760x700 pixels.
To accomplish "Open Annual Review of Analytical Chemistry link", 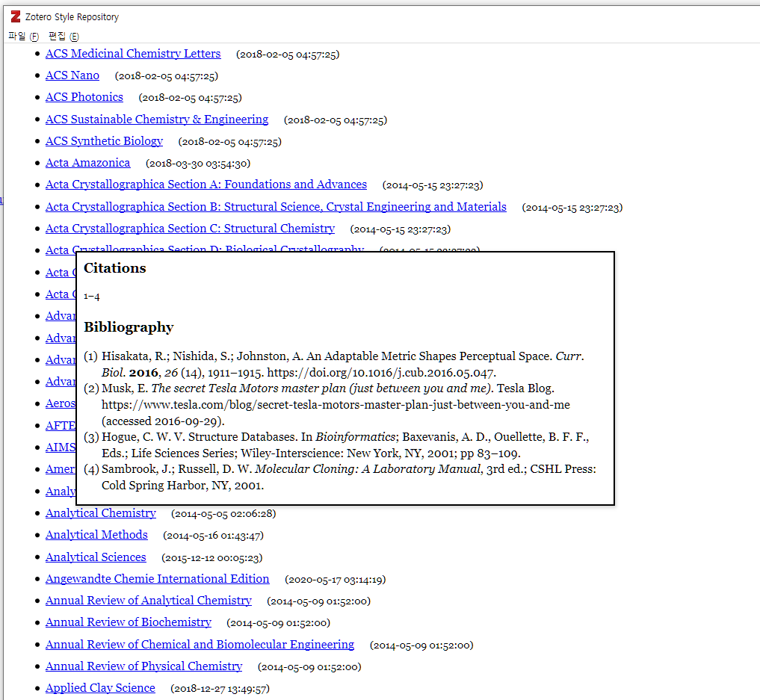I will (x=148, y=601).
